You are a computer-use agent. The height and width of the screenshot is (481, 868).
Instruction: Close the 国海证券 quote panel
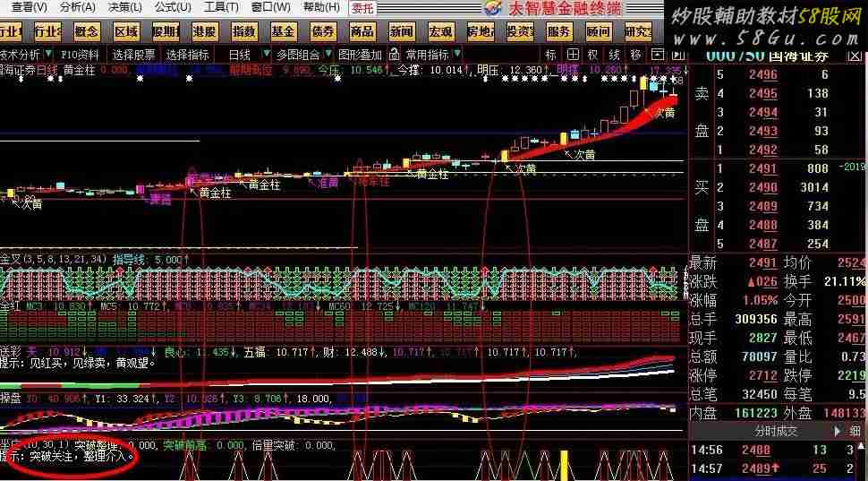pos(855,56)
